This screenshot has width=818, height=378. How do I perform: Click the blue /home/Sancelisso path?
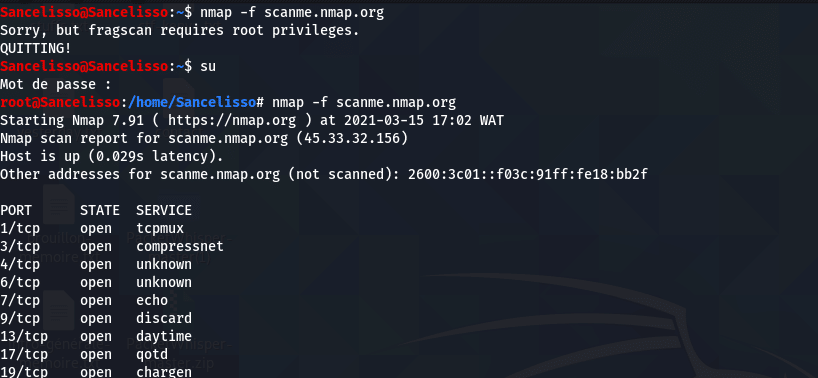click(x=191, y=102)
